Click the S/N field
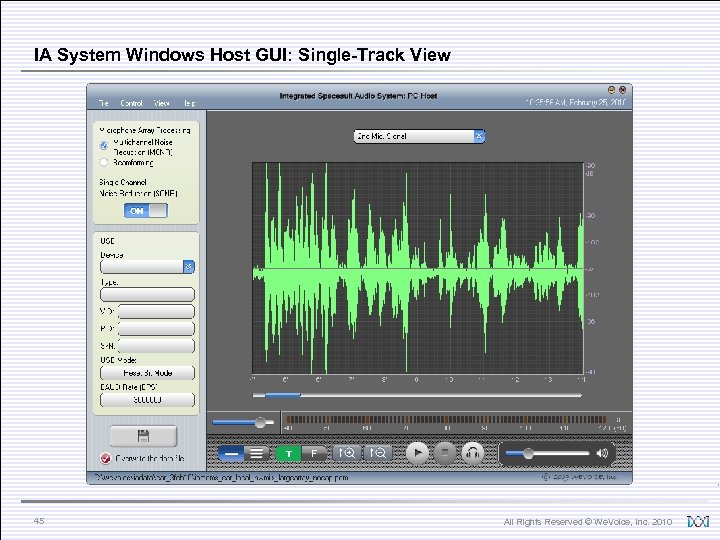Screen dimensions: 720x540 point(156,346)
